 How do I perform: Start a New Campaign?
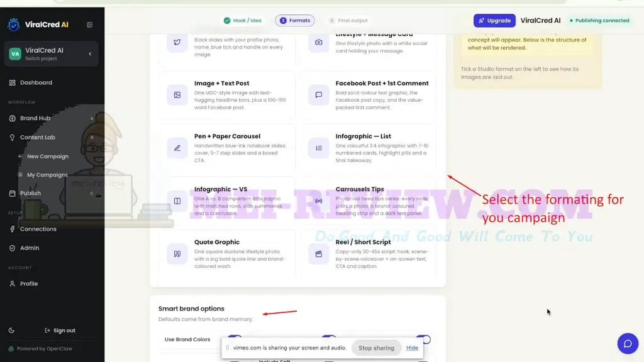click(x=48, y=156)
